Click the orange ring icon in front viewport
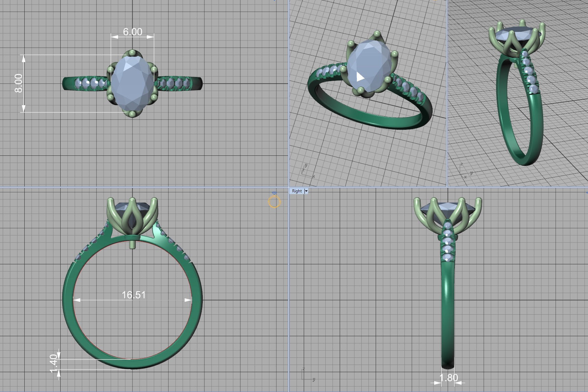This screenshot has height=392, width=588. point(274,202)
